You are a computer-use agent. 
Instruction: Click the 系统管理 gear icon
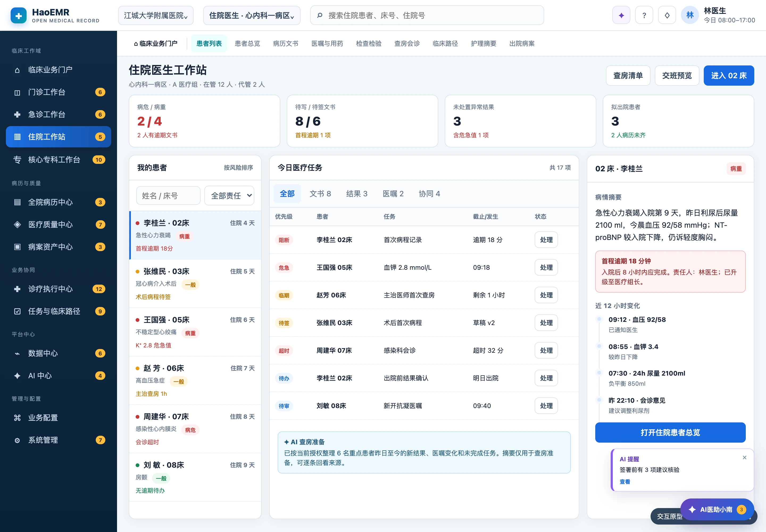click(17, 440)
